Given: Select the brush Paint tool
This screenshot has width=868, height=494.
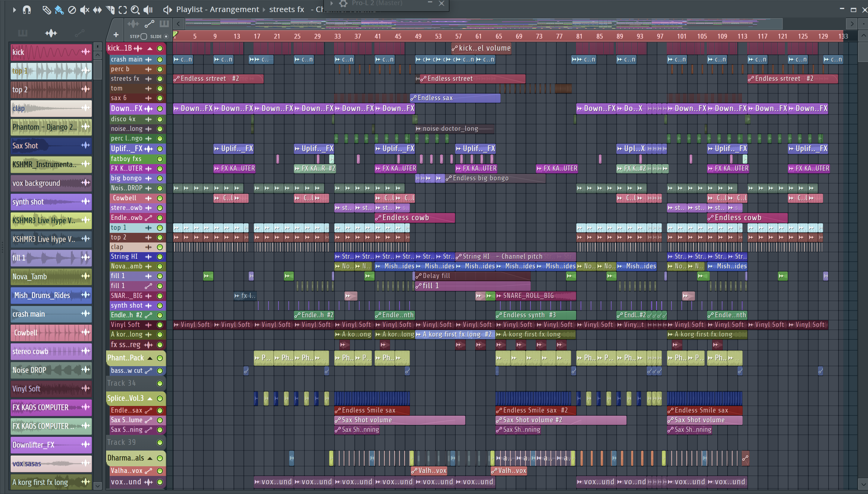Looking at the screenshot, I should click(x=59, y=10).
